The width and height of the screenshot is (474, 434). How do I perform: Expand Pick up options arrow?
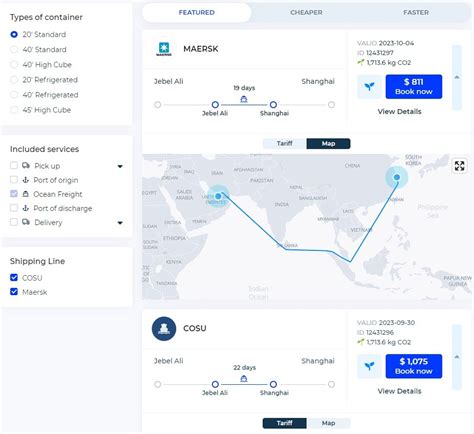click(x=120, y=166)
